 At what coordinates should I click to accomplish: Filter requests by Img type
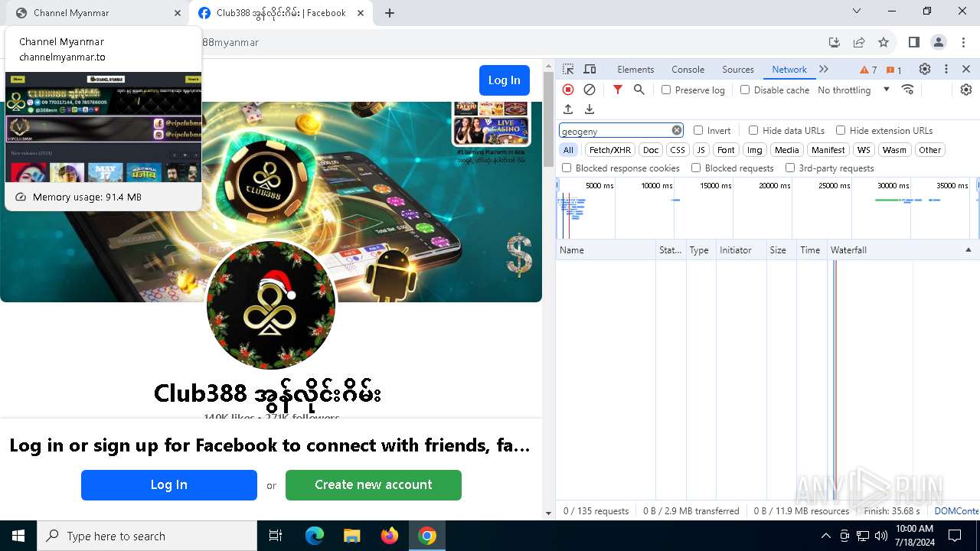point(755,150)
